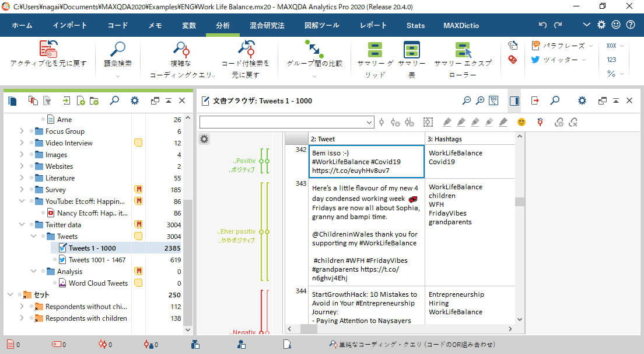Open the パラフレーズ dropdown menu
Viewport: 644px width, 354px height.
pyautogui.click(x=562, y=46)
